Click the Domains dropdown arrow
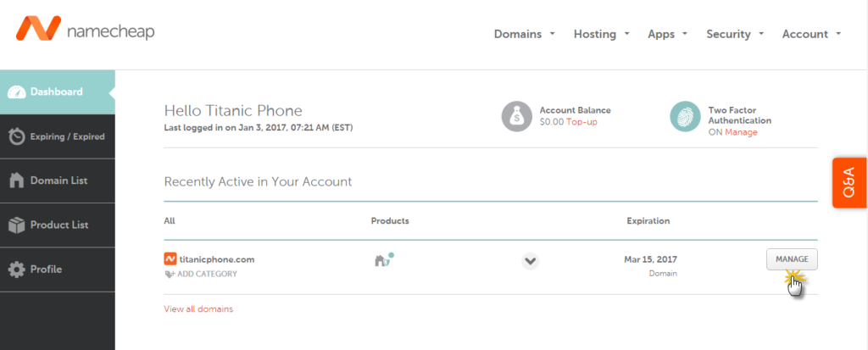Screen dimensions: 868x350 tap(552, 34)
